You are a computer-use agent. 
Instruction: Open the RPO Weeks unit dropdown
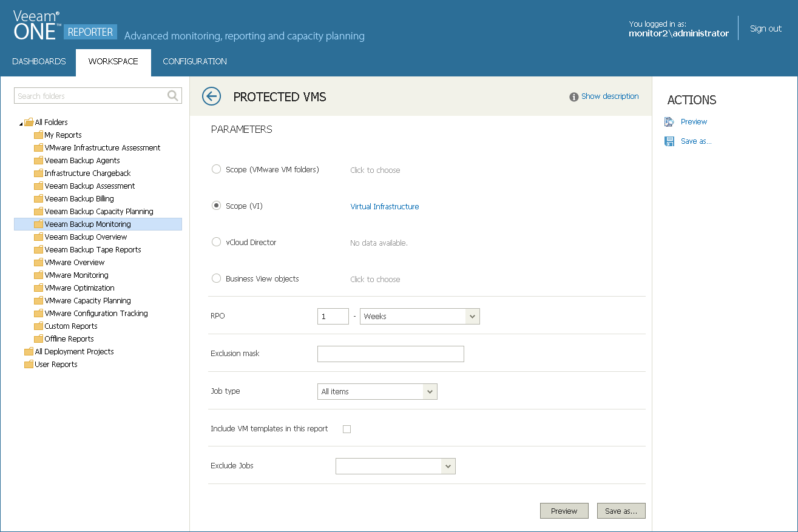(420, 316)
